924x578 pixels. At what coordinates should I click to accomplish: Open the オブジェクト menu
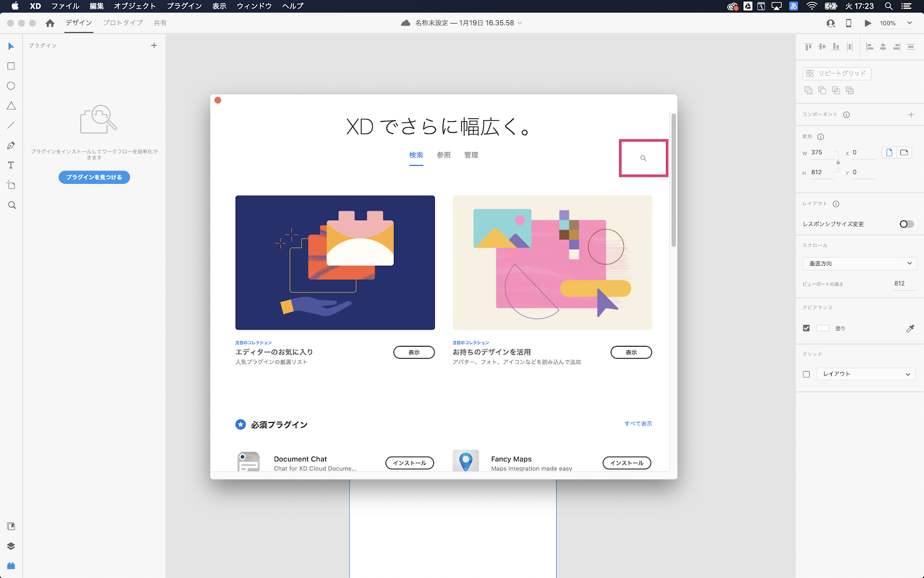click(135, 6)
